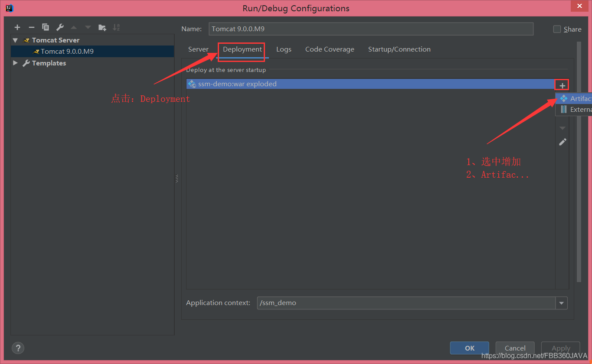Click the Name input field
Screen dimensions: 592x364
coord(371,29)
